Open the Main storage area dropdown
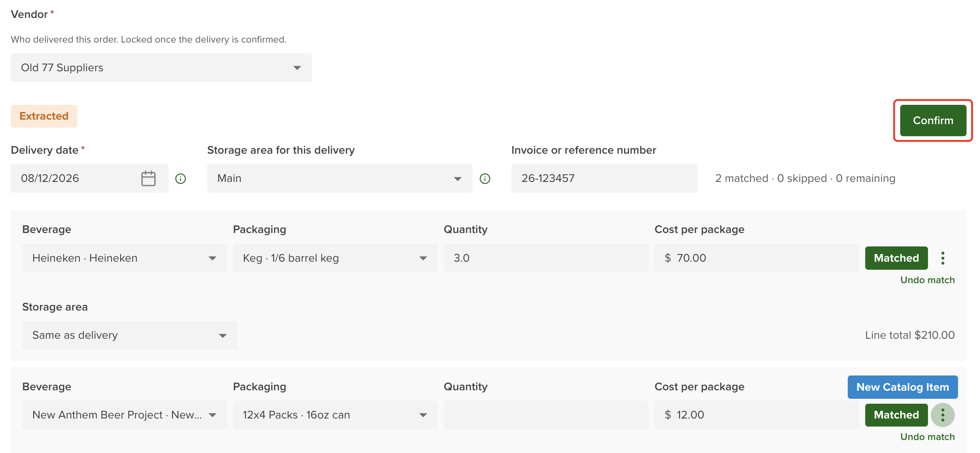Image resolution: width=980 pixels, height=453 pixels. point(339,178)
